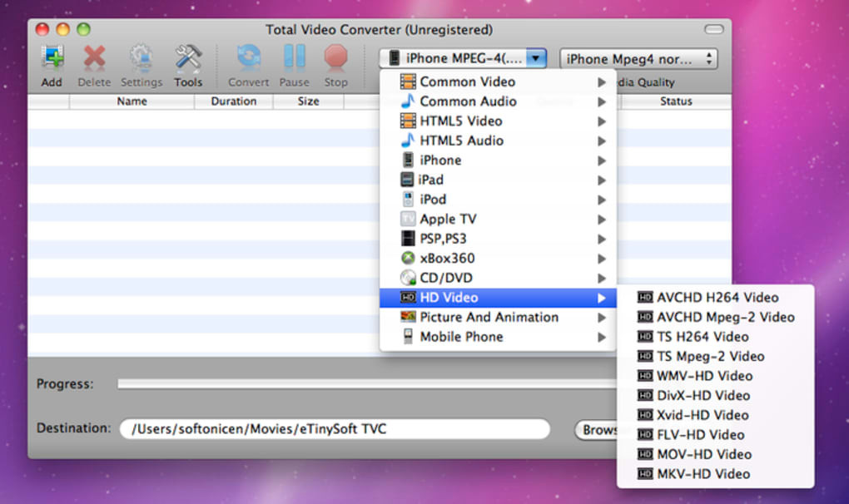This screenshot has height=504, width=849.
Task: Click the Apple TV icon
Action: pyautogui.click(x=408, y=219)
